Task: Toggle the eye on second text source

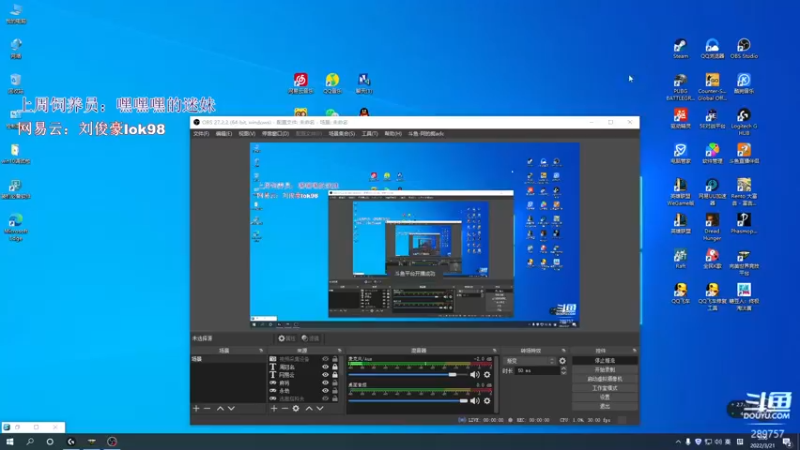Action: (325, 367)
